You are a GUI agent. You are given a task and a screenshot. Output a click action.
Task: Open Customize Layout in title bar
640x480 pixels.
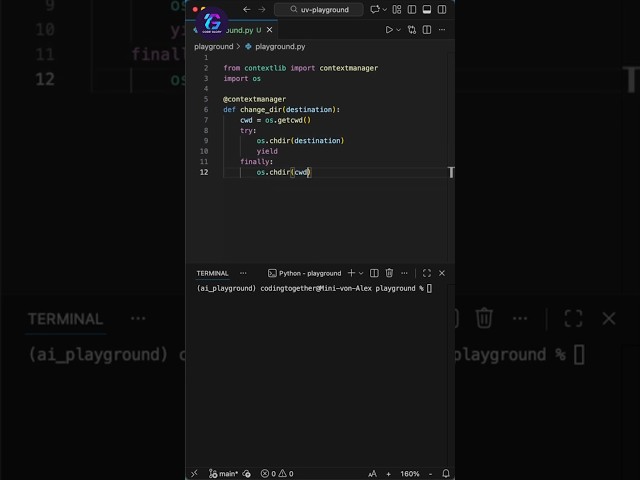pyautogui.click(x=397, y=9)
